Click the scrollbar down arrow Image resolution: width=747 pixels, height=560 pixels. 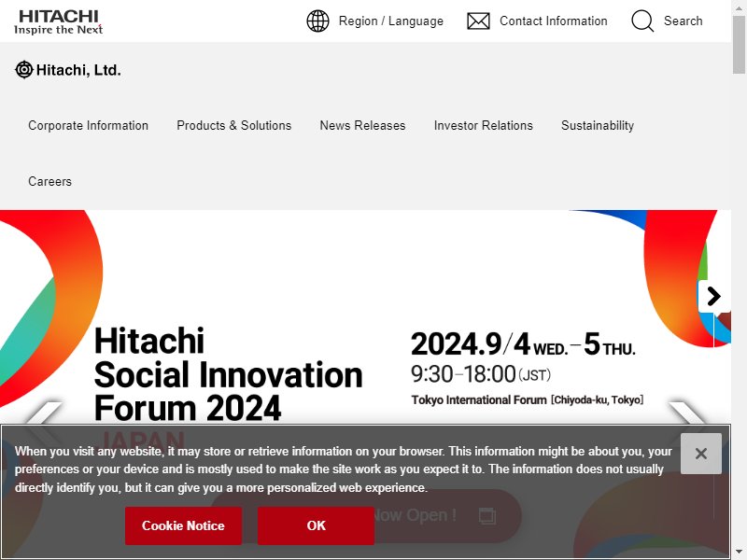(x=739, y=553)
